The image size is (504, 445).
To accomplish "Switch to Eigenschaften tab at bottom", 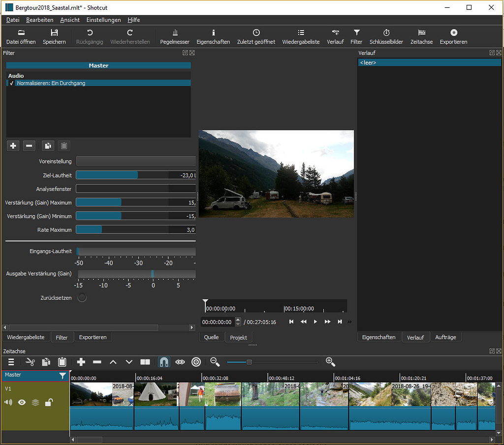I will (x=378, y=337).
